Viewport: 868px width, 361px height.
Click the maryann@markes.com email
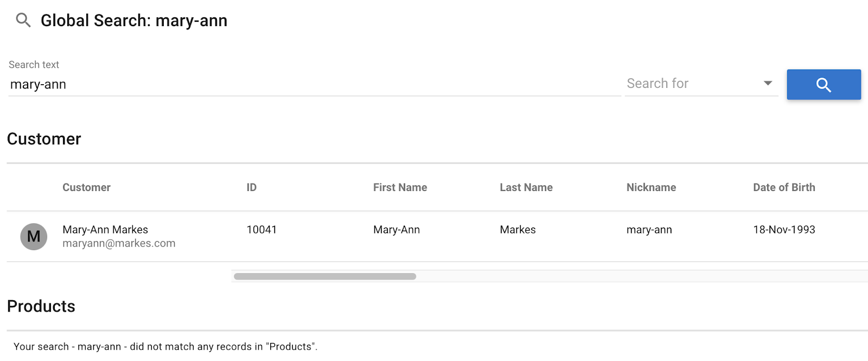[x=119, y=243]
